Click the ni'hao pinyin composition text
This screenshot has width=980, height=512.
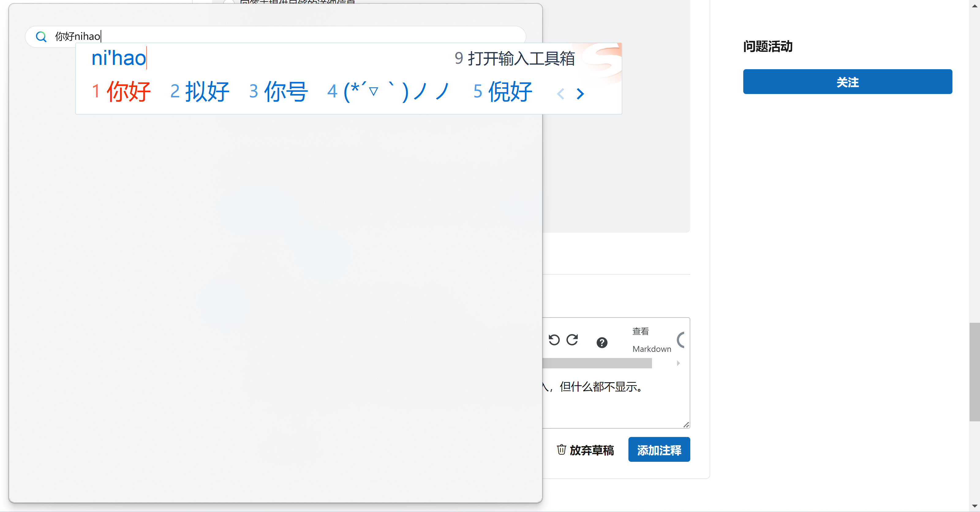point(119,58)
